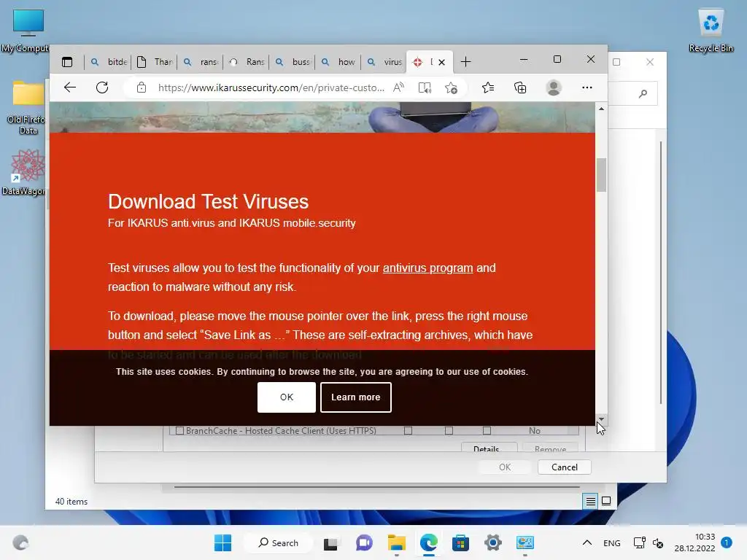Click the browser vertical scrollbar thumb
Image resolution: width=747 pixels, height=560 pixels.
[x=601, y=175]
